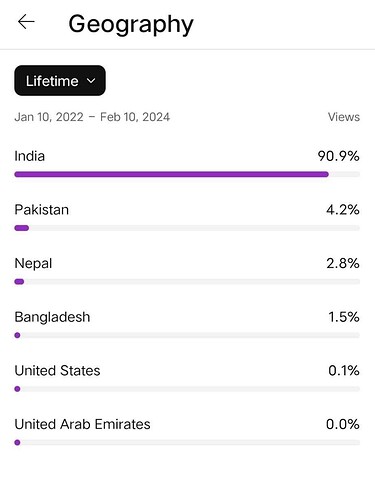Click the Bangladesh views bar dot

click(x=17, y=335)
